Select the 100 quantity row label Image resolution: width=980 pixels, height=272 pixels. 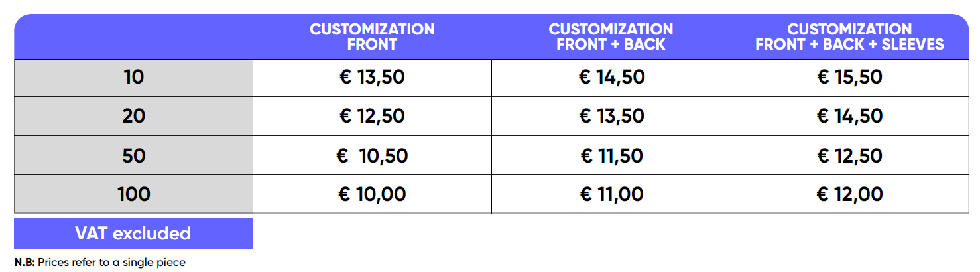pyautogui.click(x=133, y=194)
